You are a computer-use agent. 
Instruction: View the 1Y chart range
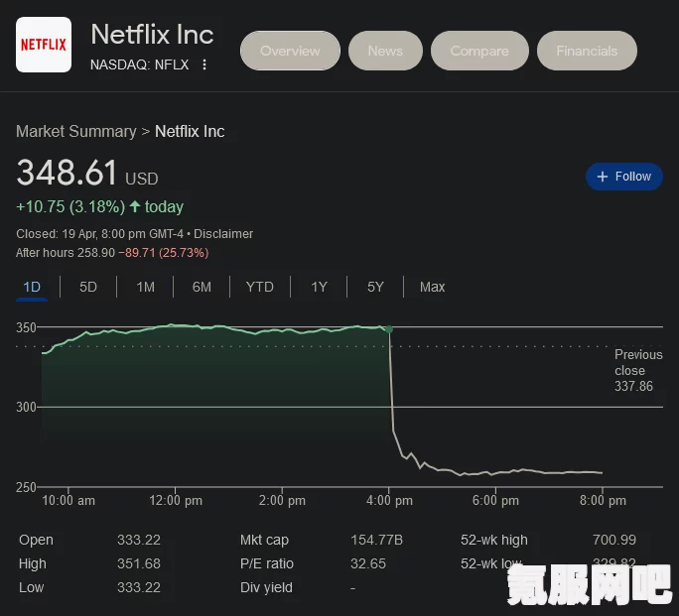319,287
